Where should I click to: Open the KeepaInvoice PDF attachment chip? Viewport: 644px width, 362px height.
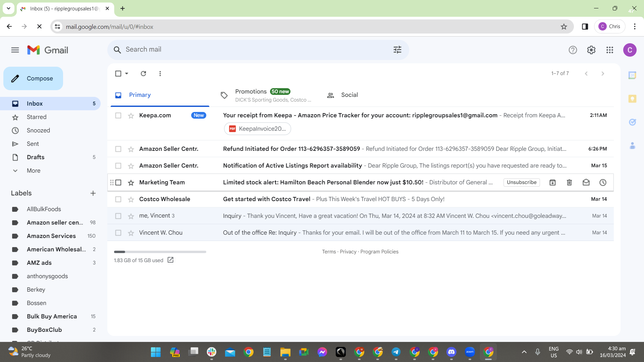click(257, 129)
